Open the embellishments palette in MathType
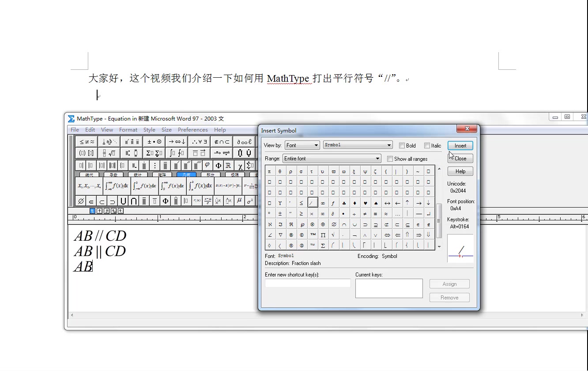 [132, 142]
